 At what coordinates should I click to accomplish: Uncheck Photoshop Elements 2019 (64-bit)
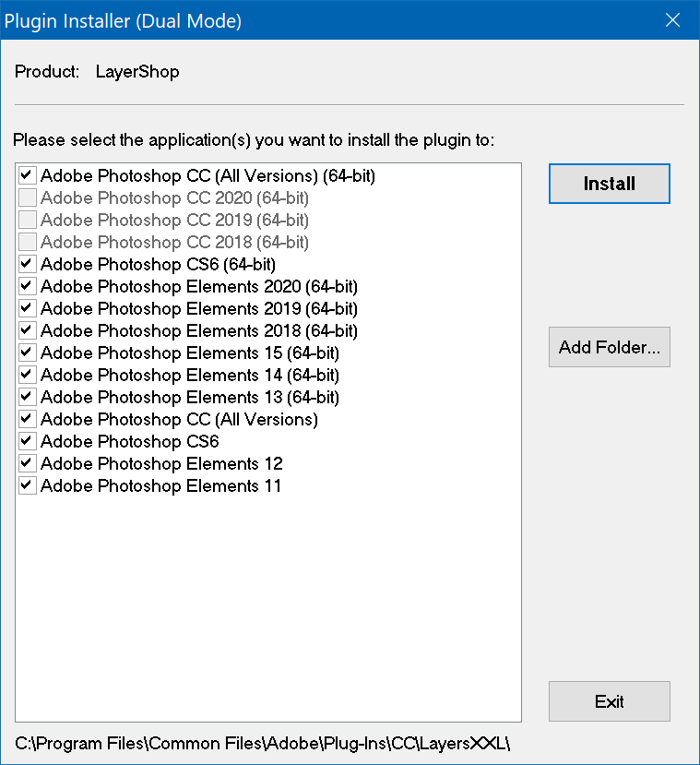point(28,308)
